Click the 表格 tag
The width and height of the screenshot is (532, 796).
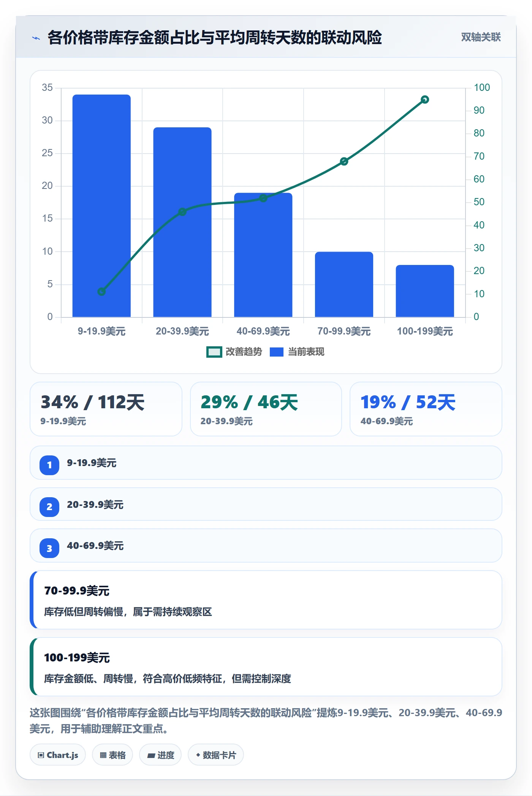pyautogui.click(x=112, y=755)
